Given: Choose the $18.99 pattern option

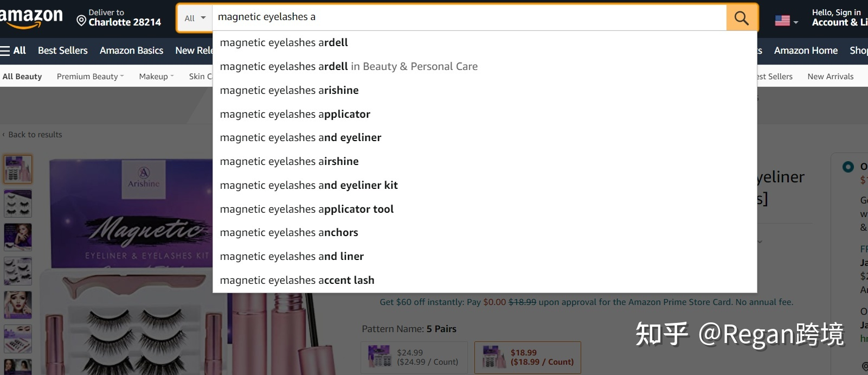Looking at the screenshot, I should tap(528, 357).
